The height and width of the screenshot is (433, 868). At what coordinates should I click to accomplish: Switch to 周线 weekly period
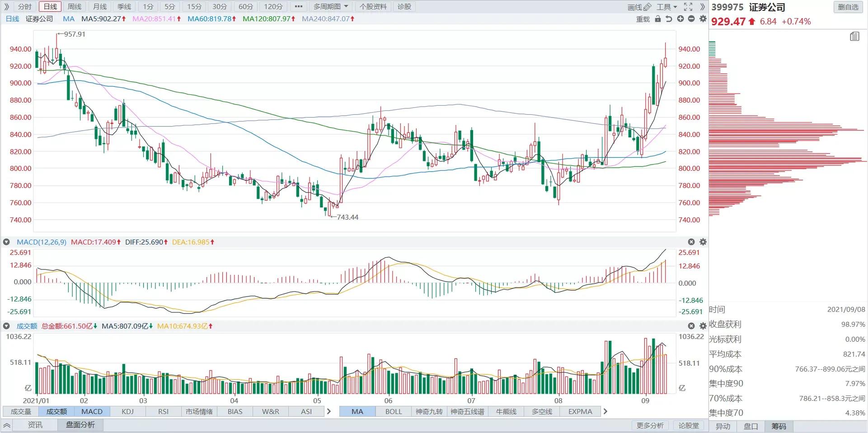click(x=75, y=7)
